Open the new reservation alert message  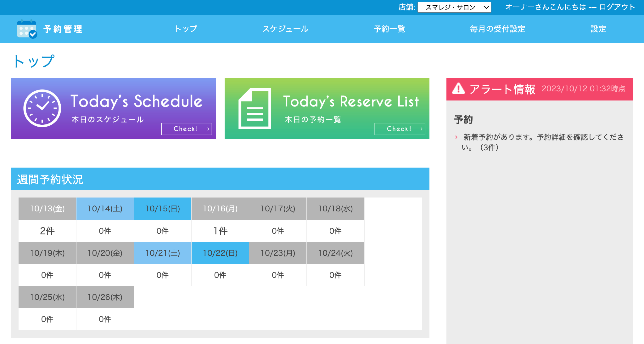click(542, 142)
